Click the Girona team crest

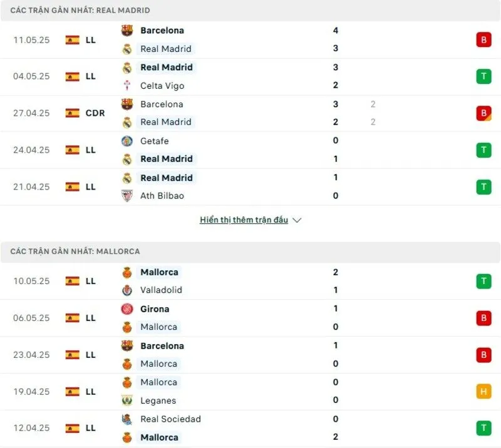tap(127, 308)
